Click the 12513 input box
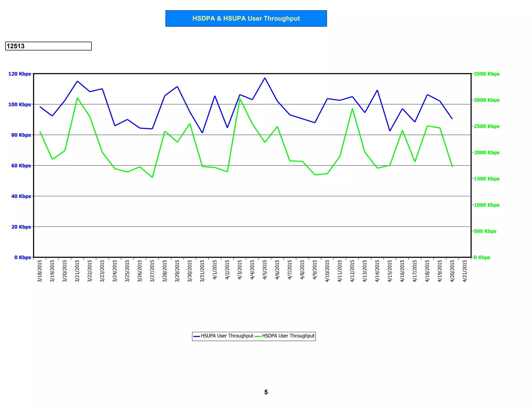Image resolution: width=532 pixels, height=411 pixels. [48, 46]
